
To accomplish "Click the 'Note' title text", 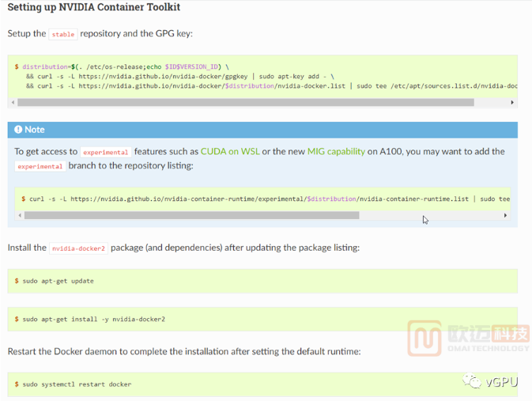I will [x=35, y=130].
